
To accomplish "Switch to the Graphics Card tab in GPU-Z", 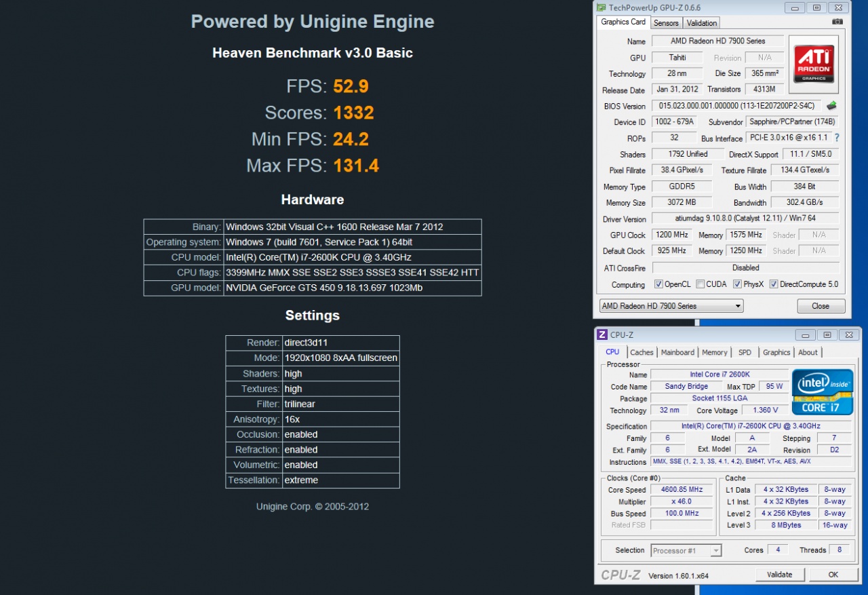I will pyautogui.click(x=623, y=22).
